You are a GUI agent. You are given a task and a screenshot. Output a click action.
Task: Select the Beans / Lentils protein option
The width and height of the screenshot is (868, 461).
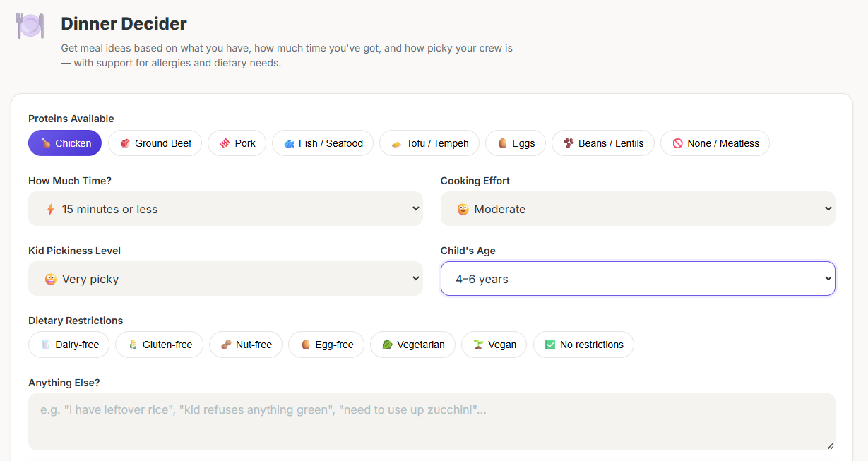pos(603,143)
